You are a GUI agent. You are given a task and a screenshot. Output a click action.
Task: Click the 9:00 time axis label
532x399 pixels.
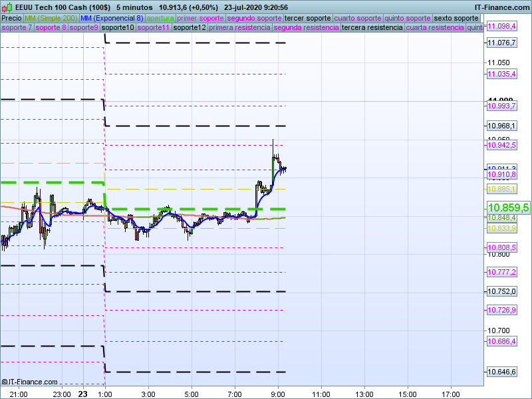(x=278, y=394)
